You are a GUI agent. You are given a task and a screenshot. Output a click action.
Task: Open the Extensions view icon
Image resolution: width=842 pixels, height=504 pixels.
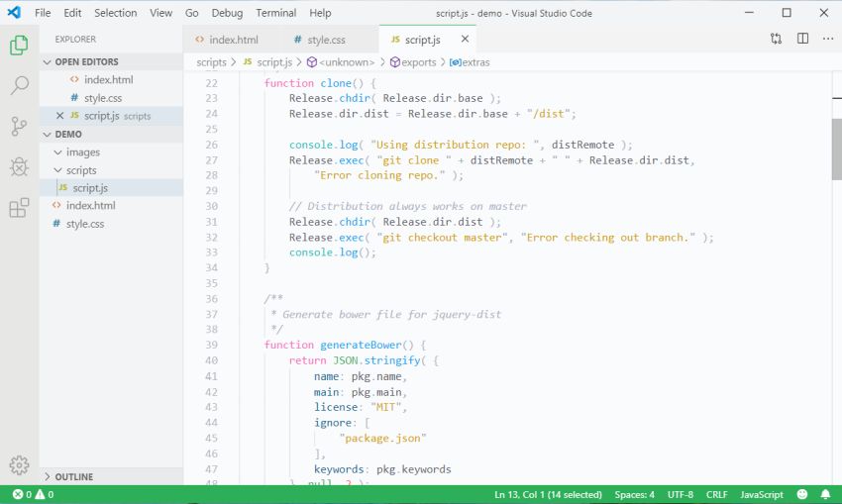coord(19,208)
